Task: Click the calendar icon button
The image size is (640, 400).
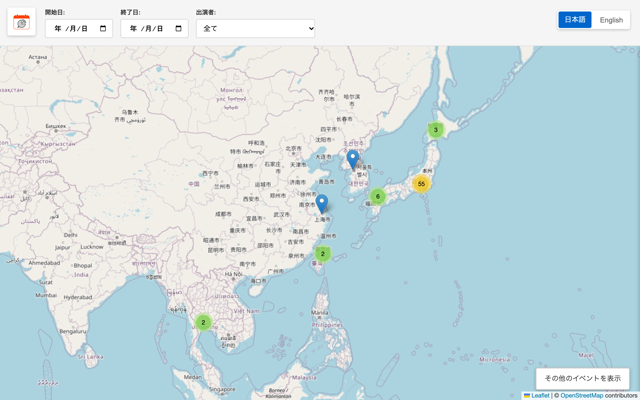Action: [21, 22]
